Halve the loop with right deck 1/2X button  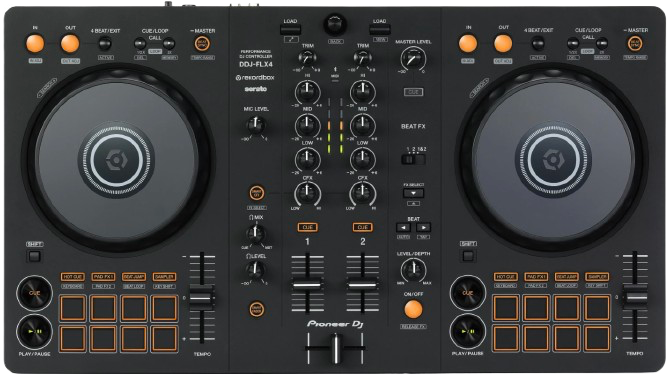pyautogui.click(x=573, y=43)
